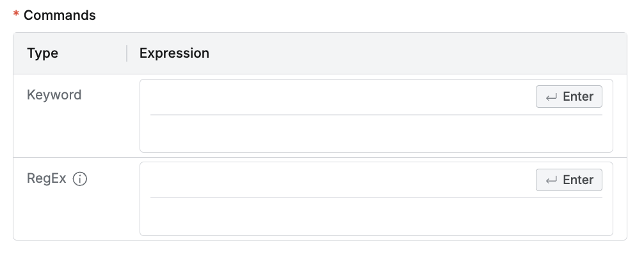
Task: Focus the Keyword expression input field
Action: [342, 97]
